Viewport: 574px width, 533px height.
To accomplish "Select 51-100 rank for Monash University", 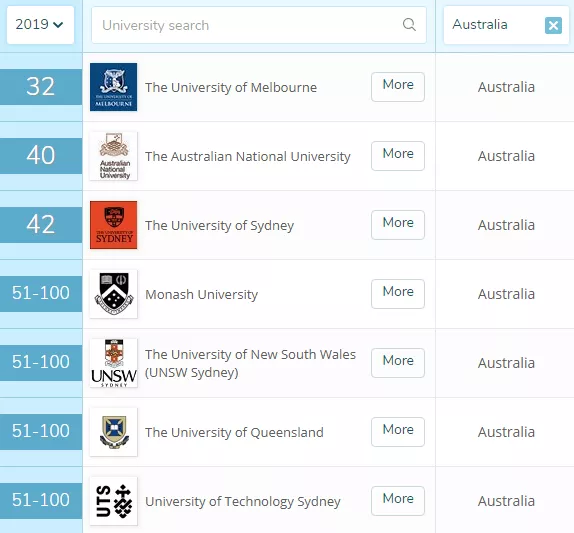I will (41, 294).
